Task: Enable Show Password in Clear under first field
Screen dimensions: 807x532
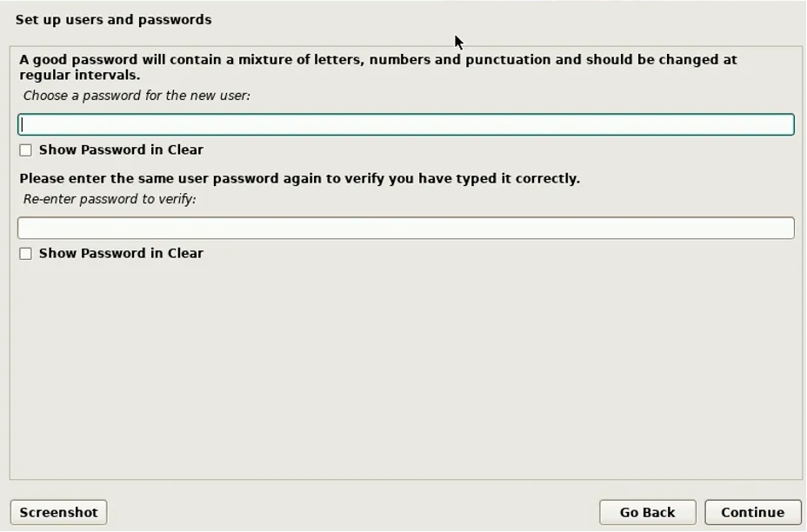Action: 26,150
